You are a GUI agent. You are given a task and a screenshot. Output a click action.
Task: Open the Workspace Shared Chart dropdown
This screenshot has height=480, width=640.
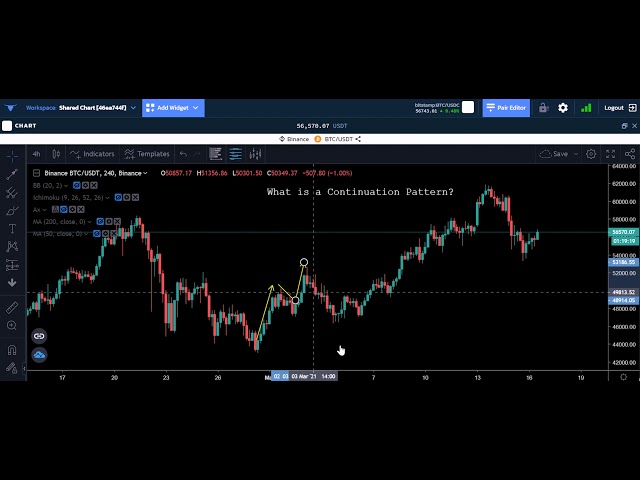point(80,108)
